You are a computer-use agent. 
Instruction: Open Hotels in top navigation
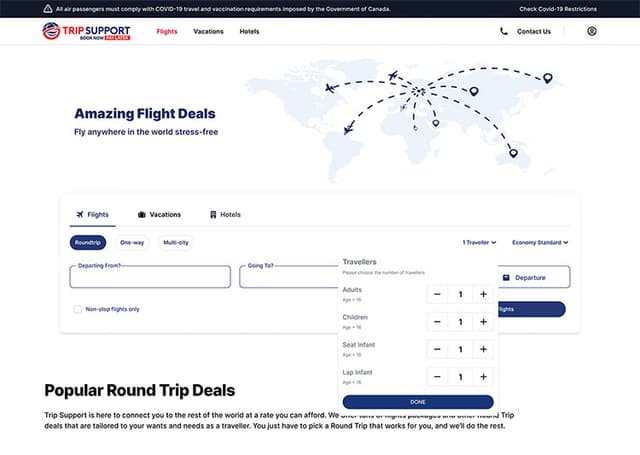click(249, 31)
